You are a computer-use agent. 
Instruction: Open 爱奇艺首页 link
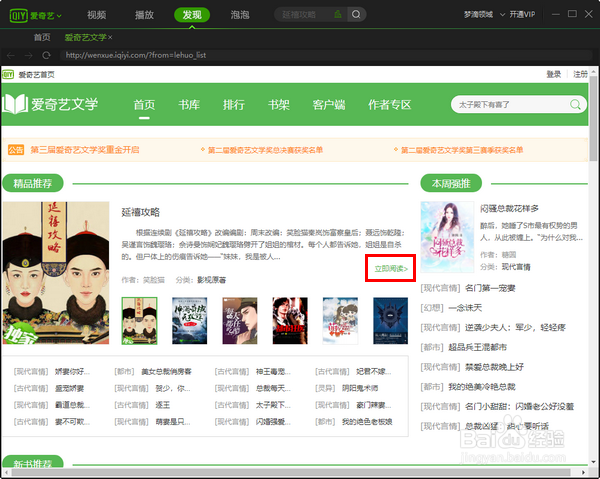[x=36, y=75]
